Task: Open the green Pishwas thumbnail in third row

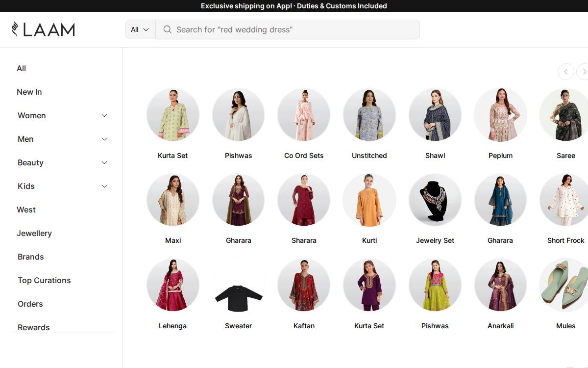Action: pyautogui.click(x=435, y=285)
